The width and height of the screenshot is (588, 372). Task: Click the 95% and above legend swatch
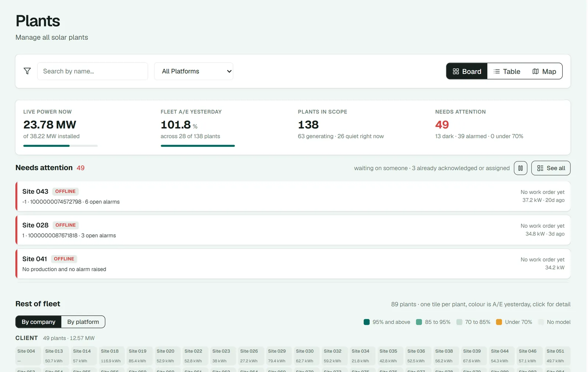[366, 322]
